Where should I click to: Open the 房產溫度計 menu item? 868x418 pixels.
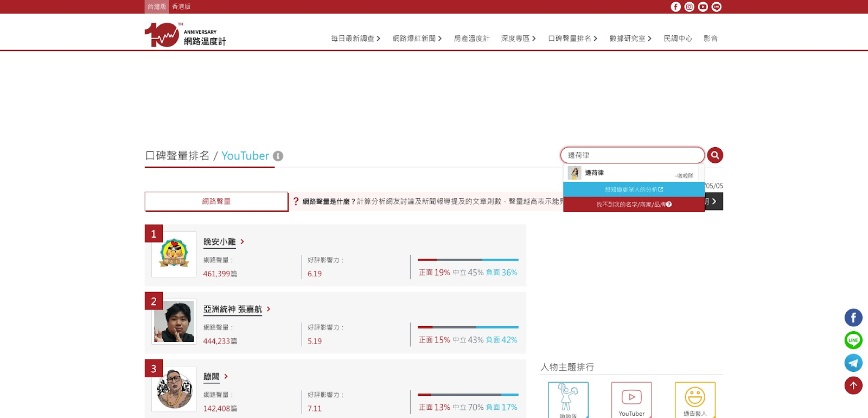click(x=471, y=39)
